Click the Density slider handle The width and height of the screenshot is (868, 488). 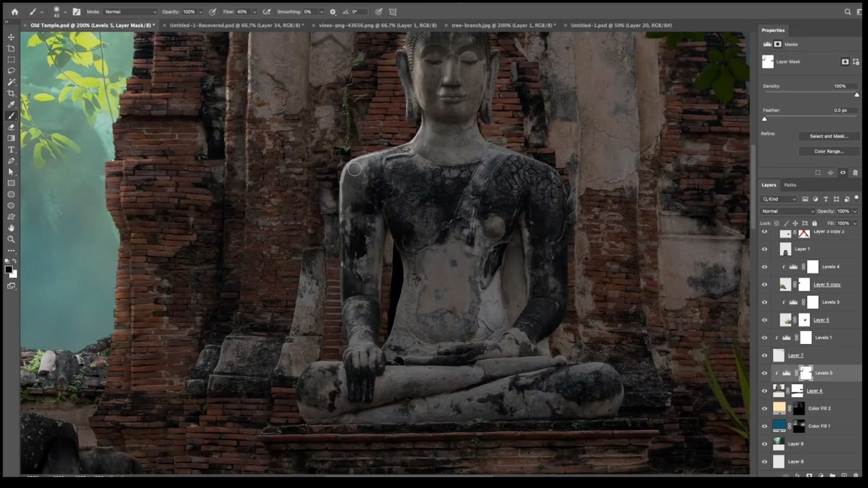857,95
